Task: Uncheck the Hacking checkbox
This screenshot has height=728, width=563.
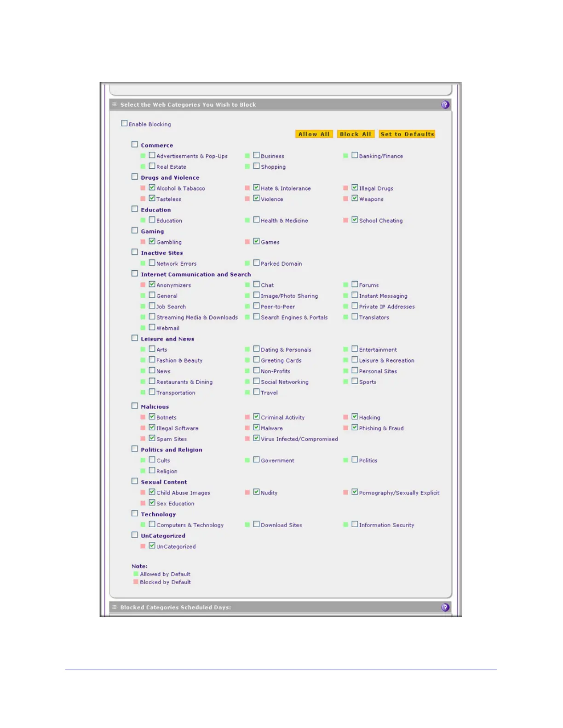Action: [x=355, y=417]
